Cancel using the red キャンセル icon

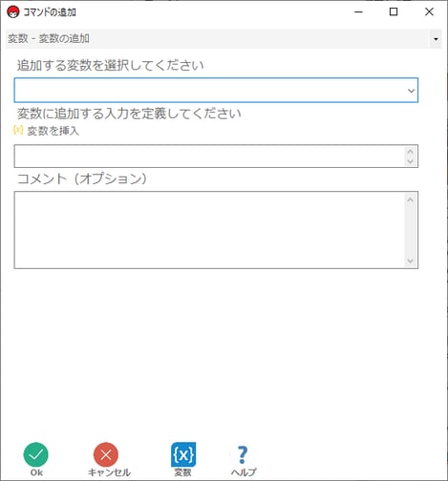tap(106, 454)
